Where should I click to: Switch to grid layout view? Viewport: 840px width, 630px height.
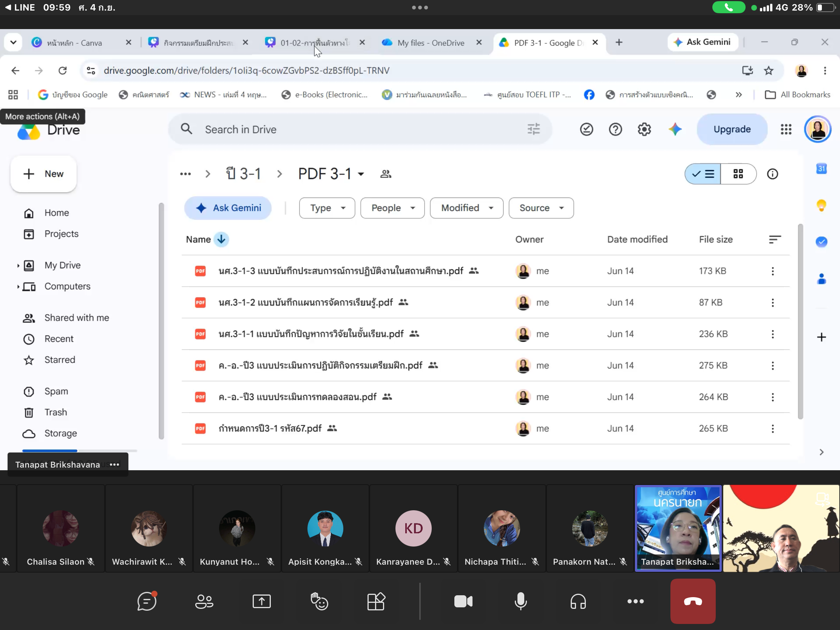coord(738,174)
